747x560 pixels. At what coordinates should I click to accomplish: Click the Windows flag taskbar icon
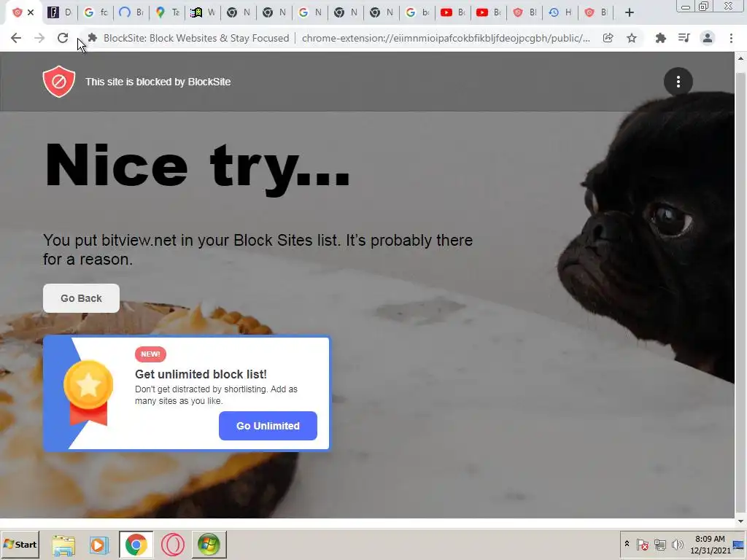coord(209,545)
